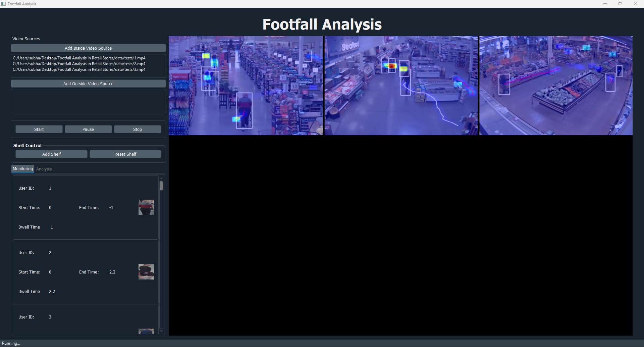Image resolution: width=644 pixels, height=347 pixels.
Task: Stop the video analysis
Action: coord(138,129)
